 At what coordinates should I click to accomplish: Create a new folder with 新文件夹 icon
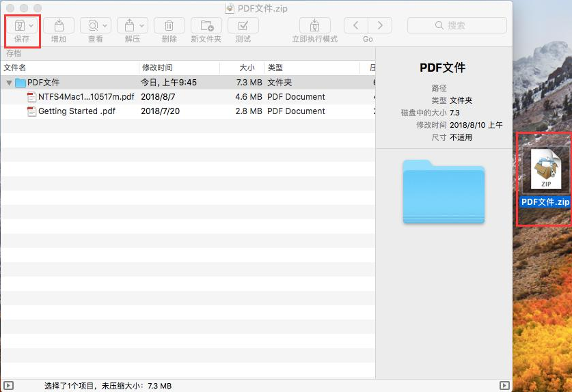[206, 26]
